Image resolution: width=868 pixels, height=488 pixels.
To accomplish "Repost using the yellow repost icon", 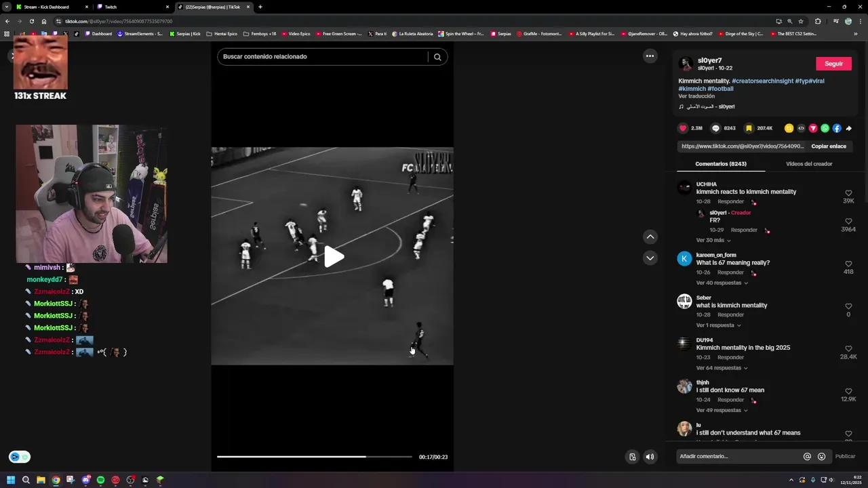I will pyautogui.click(x=789, y=128).
